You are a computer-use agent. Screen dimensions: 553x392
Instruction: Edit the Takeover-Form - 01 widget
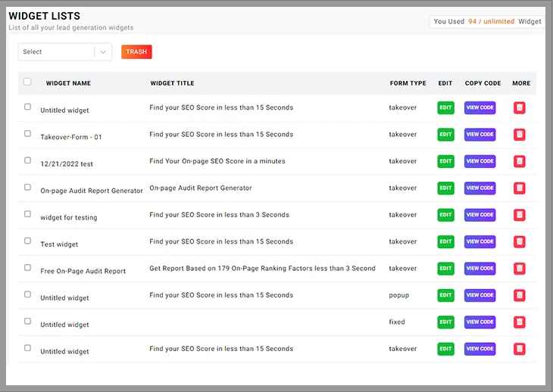pyautogui.click(x=445, y=135)
